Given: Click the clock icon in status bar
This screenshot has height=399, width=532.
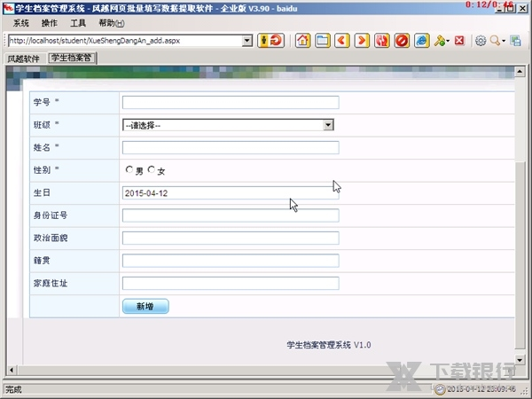Looking at the screenshot, I should [x=440, y=389].
